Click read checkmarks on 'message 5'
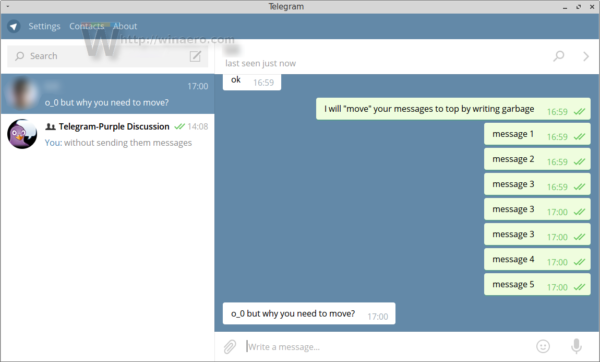Screen dimensions: 600x362 coord(579,287)
